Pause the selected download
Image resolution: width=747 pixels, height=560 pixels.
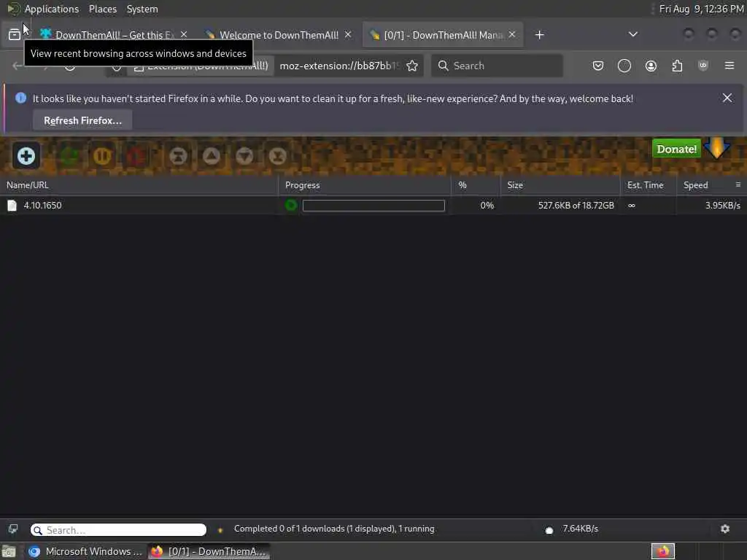pos(102,156)
